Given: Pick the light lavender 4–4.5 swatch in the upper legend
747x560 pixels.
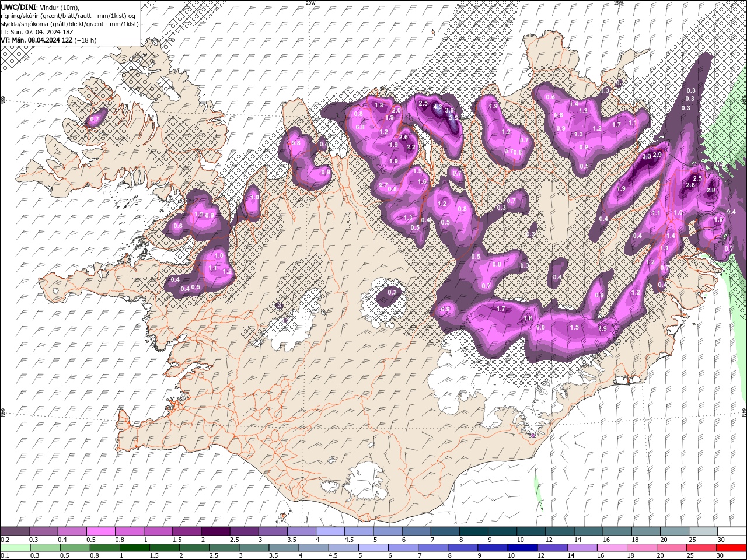Looking at the screenshot, I should click(x=330, y=531).
